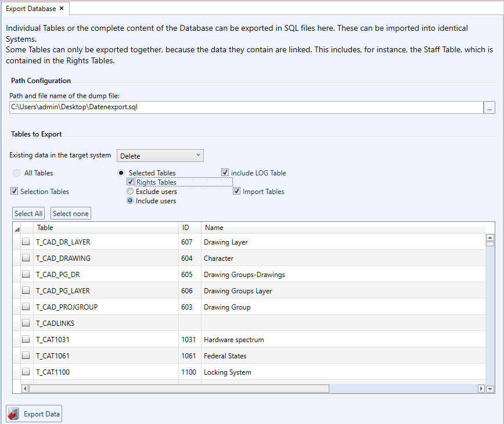Click the Export Data database icon
This screenshot has width=504, height=424.
[x=14, y=414]
